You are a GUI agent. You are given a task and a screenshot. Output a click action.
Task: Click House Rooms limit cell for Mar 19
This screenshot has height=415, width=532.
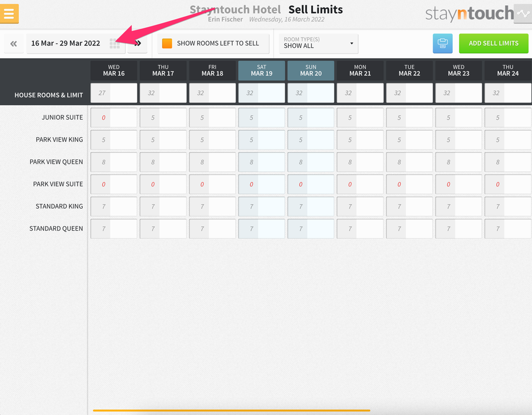click(x=261, y=93)
